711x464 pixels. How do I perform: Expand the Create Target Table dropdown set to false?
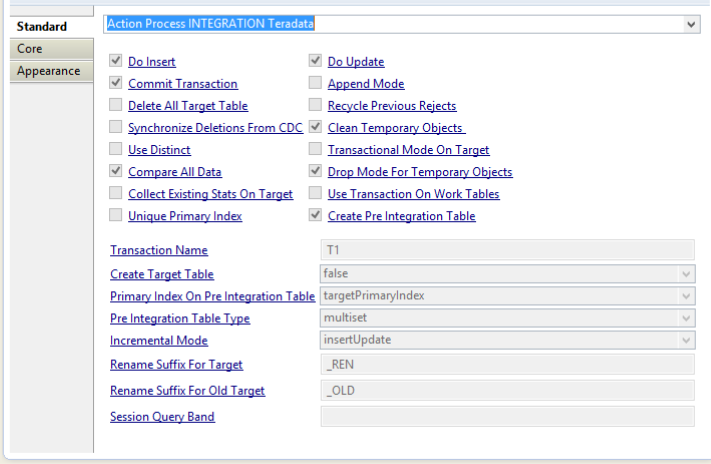(x=507, y=274)
